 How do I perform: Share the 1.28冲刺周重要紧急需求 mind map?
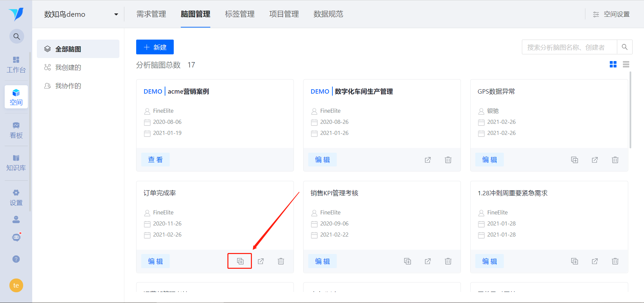tap(595, 261)
